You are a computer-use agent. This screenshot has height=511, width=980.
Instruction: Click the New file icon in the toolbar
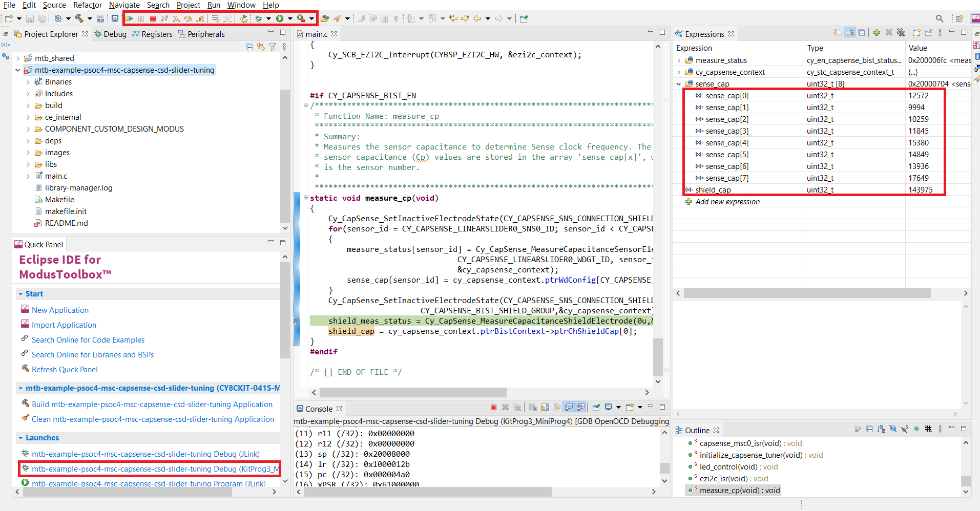[9, 19]
